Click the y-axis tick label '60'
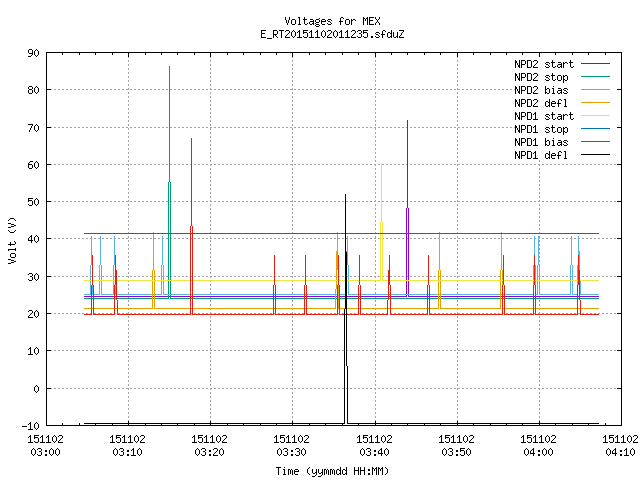 pyautogui.click(x=33, y=165)
